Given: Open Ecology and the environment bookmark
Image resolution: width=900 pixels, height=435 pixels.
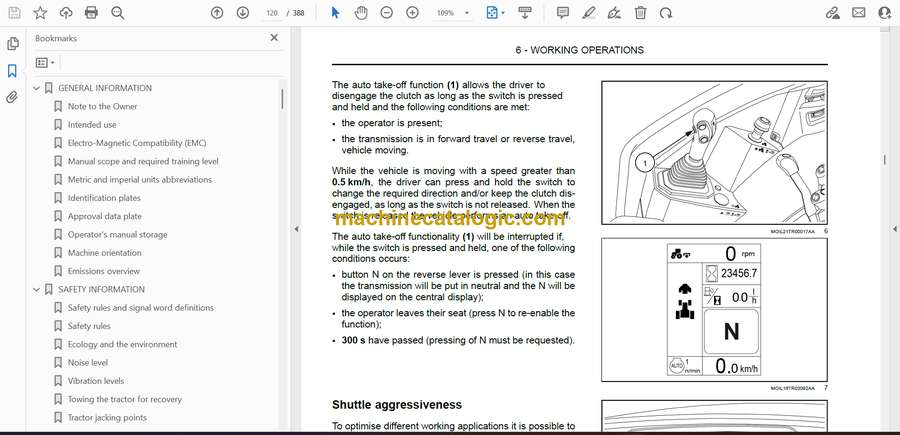Looking at the screenshot, I should tap(122, 344).
